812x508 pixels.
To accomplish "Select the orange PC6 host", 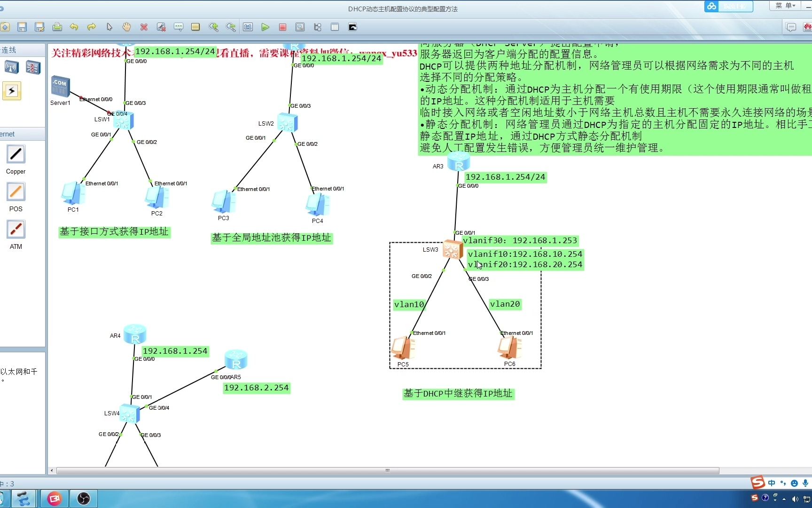I will click(509, 348).
